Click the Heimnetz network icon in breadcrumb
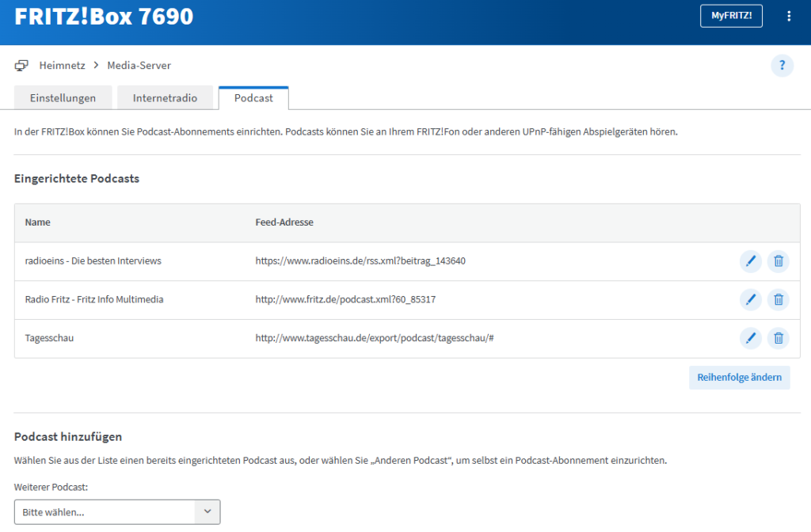Screen dimensions: 811x532 click(x=21, y=65)
